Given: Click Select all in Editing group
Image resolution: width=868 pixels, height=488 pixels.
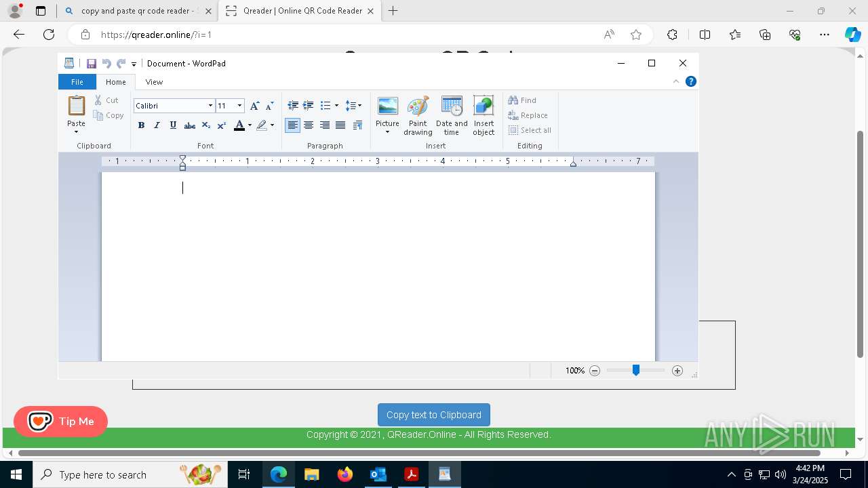Looking at the screenshot, I should (530, 130).
